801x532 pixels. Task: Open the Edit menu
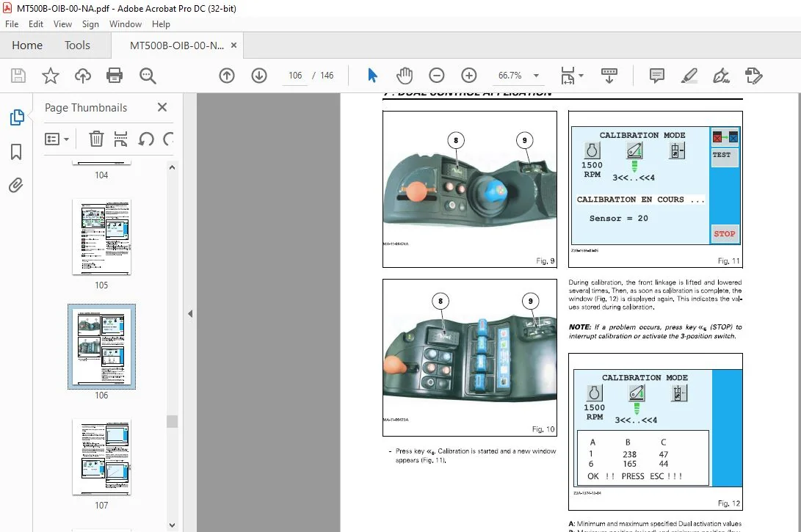click(x=36, y=24)
